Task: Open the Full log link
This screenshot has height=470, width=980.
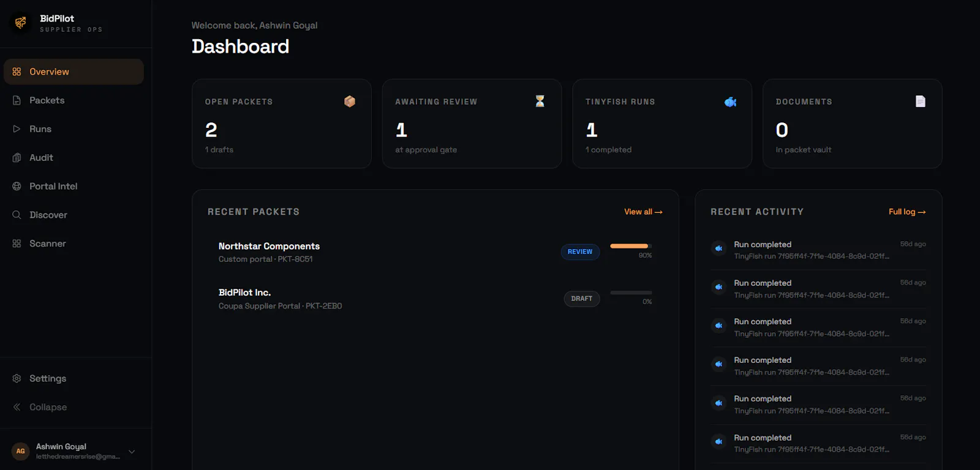Action: (x=907, y=212)
